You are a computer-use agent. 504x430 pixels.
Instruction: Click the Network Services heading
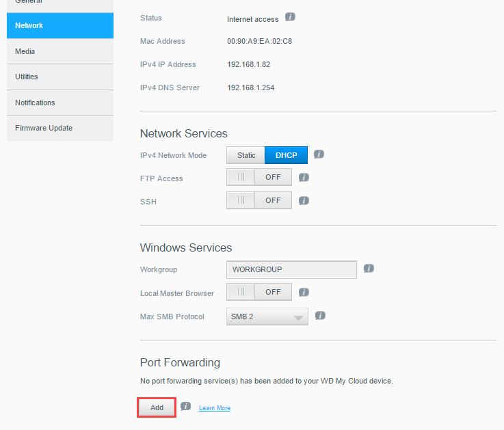[x=184, y=133]
